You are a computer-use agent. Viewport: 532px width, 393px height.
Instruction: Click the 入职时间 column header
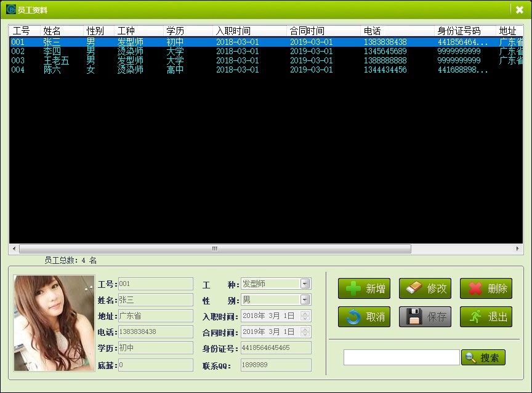[x=249, y=31]
